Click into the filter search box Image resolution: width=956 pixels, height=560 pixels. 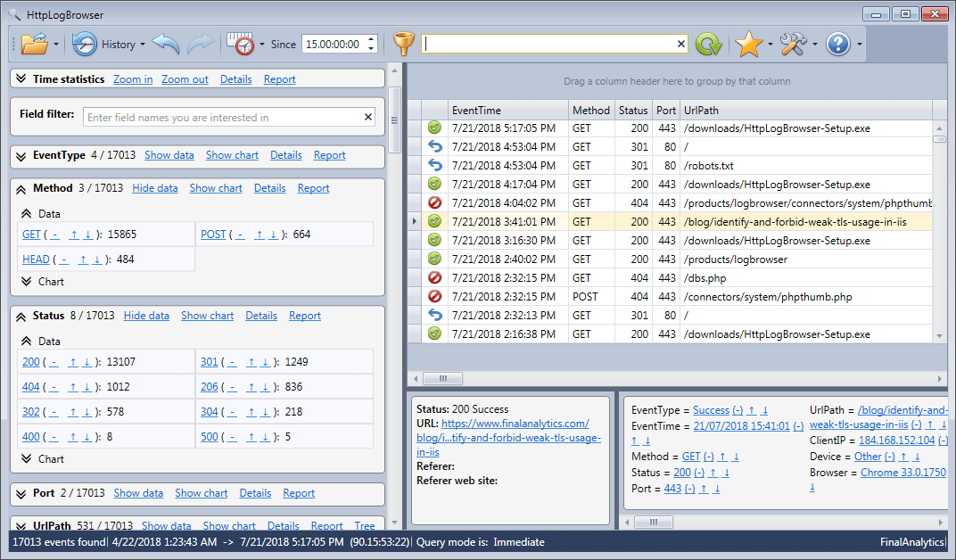[x=544, y=43]
